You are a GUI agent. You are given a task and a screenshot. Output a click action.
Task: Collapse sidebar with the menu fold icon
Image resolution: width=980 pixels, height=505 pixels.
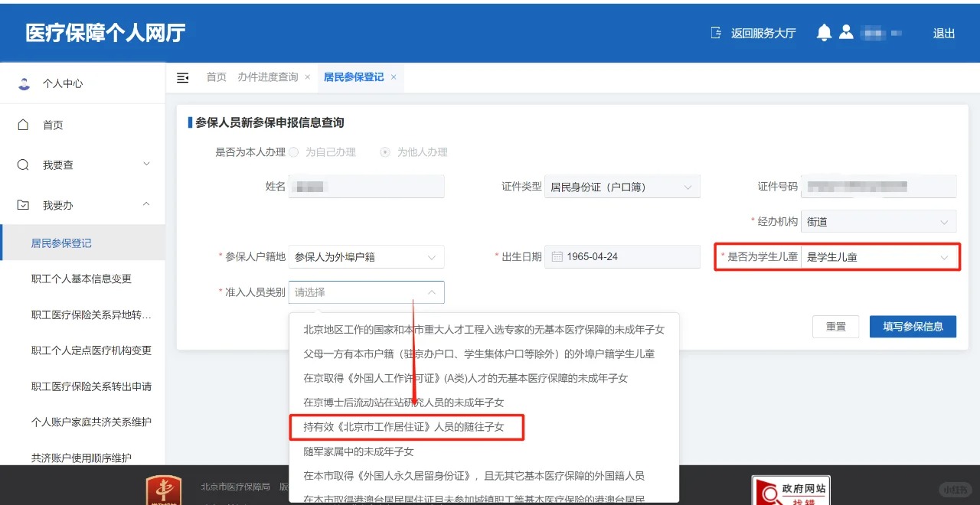click(x=183, y=77)
